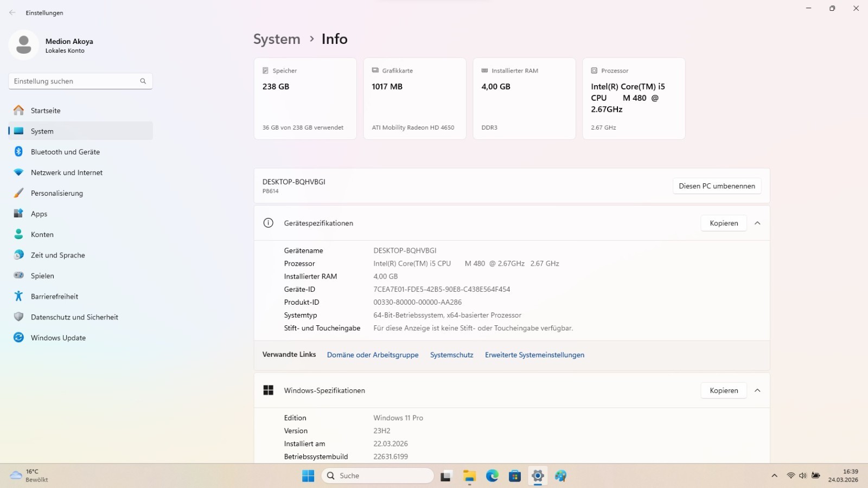Viewport: 868px width, 488px height.
Task: Click the back arrow in Einstellungen
Action: coord(12,12)
